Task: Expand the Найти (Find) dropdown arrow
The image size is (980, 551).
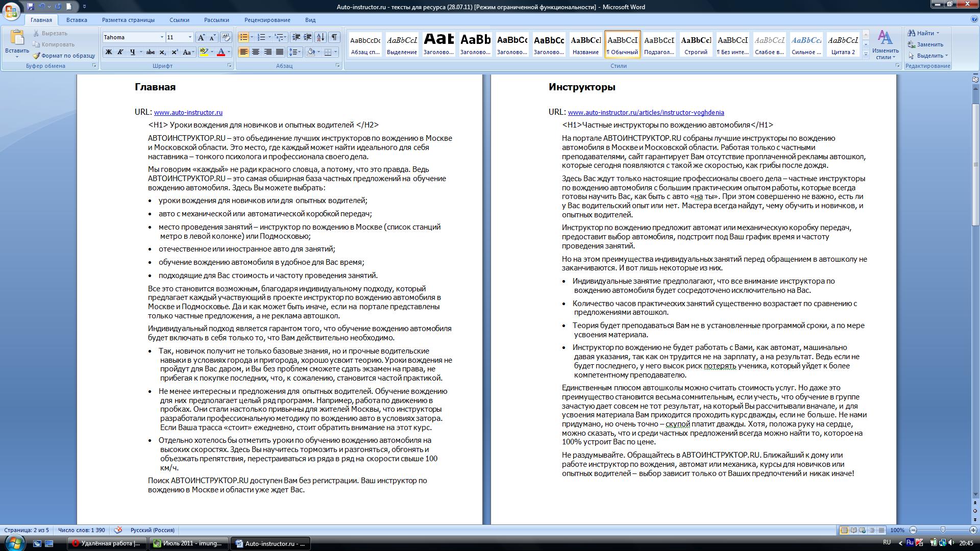Action: tap(938, 33)
